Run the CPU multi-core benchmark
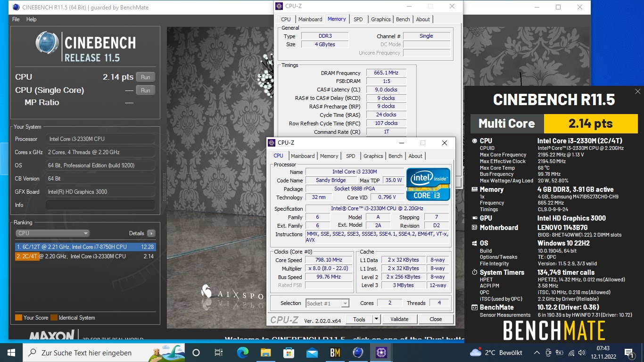Image resolution: width=644 pixels, height=362 pixels. click(146, 77)
